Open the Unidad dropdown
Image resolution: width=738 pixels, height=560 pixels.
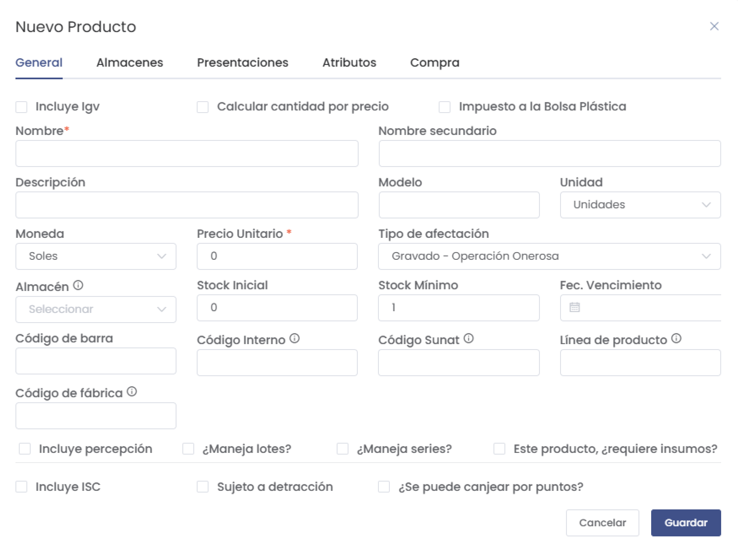click(640, 205)
